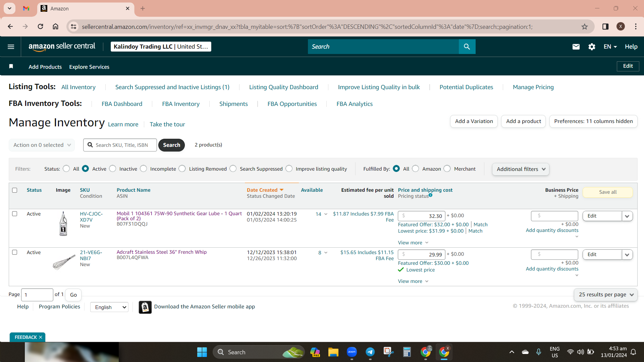
Task: Open Telegram from the taskbar
Action: 370,352
